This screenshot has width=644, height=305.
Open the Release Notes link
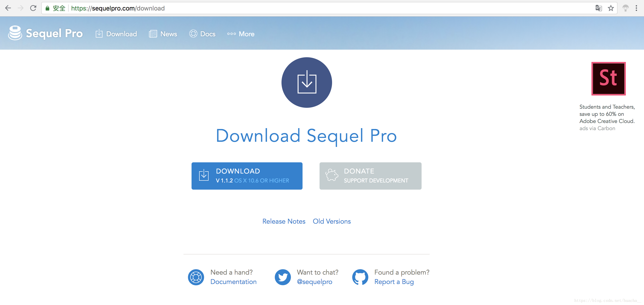[x=283, y=221]
